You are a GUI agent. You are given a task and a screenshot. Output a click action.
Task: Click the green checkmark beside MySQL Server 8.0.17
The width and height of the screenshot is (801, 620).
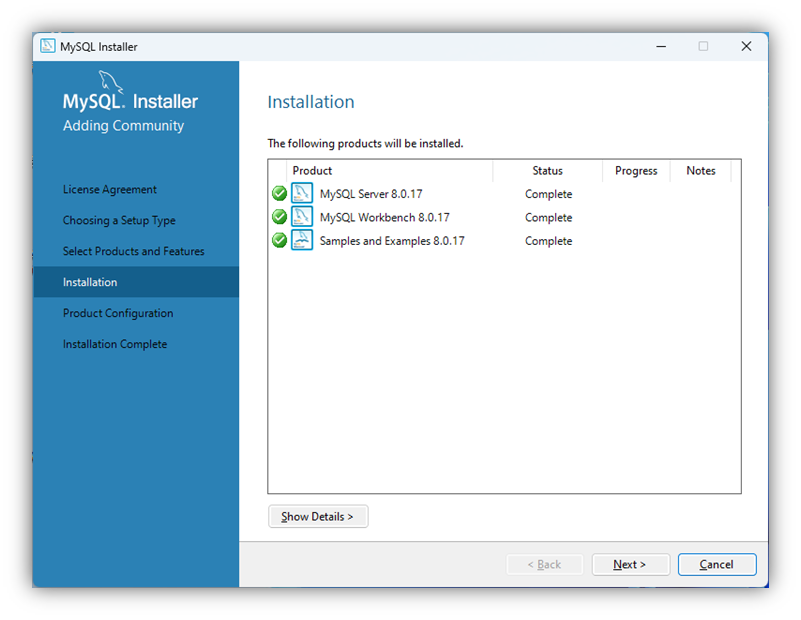tap(279, 194)
